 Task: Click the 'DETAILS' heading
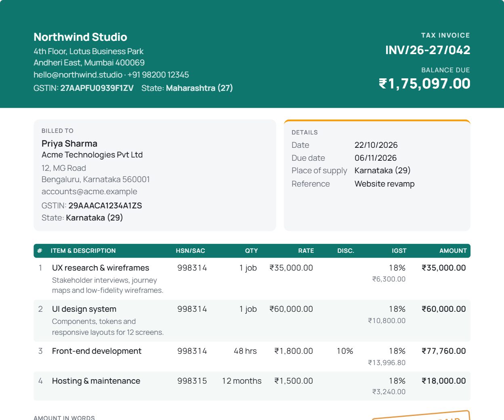coord(304,132)
